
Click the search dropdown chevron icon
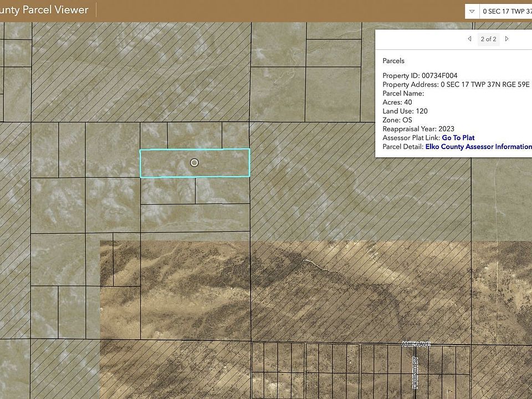tap(471, 11)
